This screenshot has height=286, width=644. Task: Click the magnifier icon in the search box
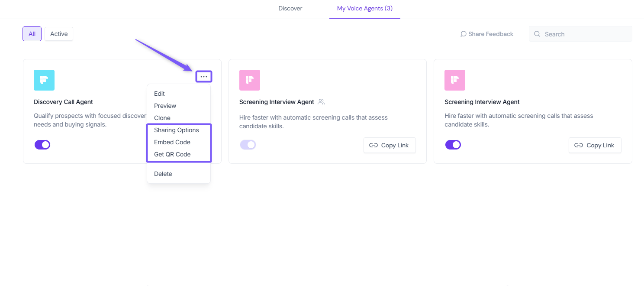coord(537,34)
